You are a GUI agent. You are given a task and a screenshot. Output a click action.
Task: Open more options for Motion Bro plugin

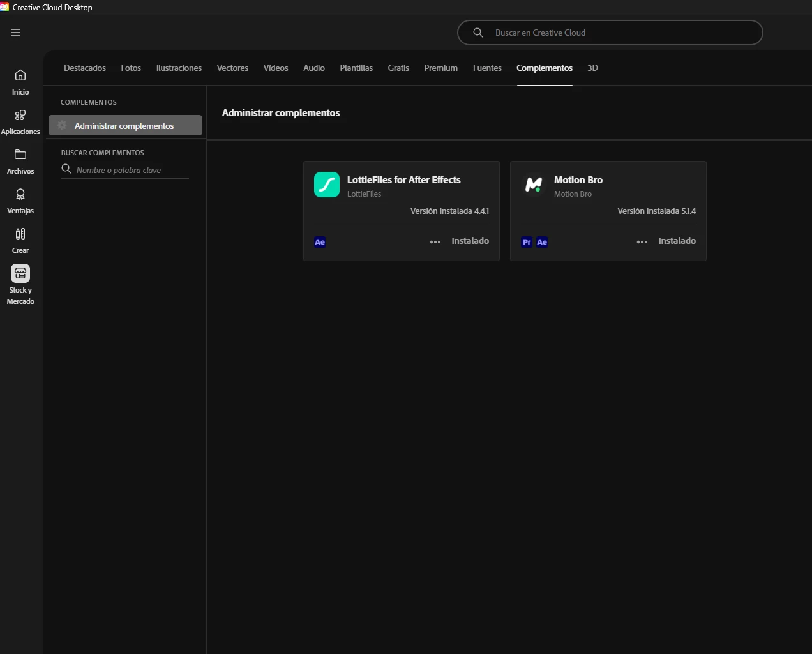[x=642, y=242]
